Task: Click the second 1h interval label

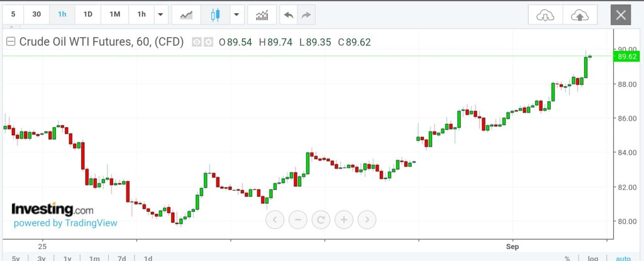Action: coord(142,14)
